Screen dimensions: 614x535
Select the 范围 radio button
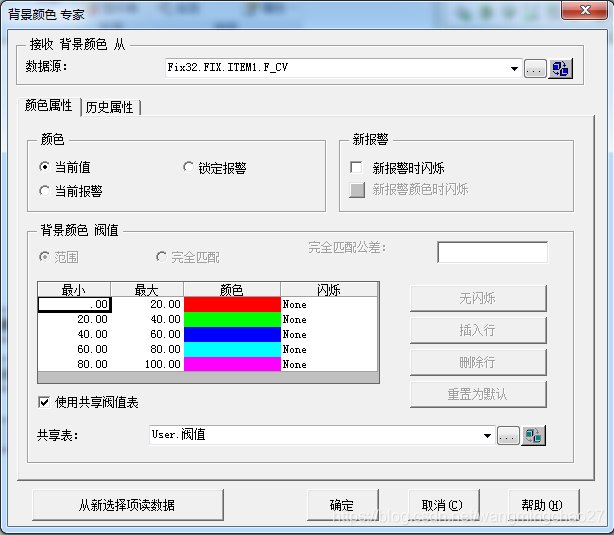click(x=45, y=257)
